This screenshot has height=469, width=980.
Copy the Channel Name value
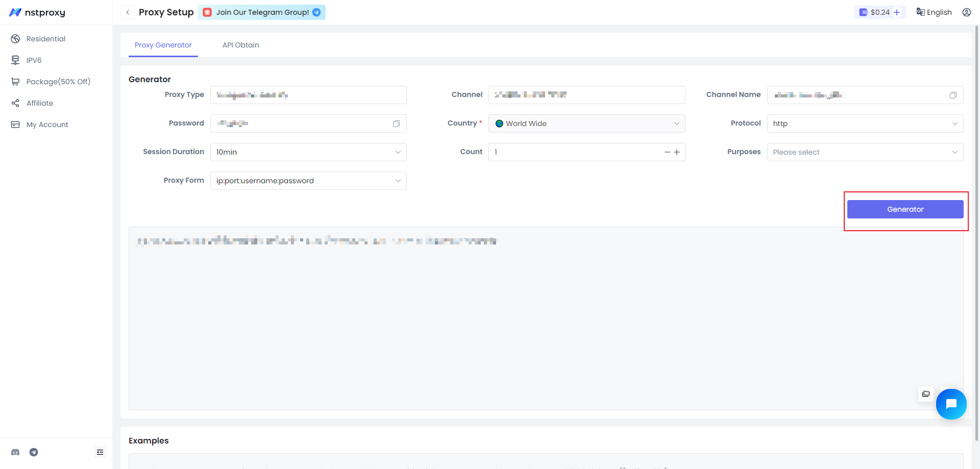coord(953,95)
